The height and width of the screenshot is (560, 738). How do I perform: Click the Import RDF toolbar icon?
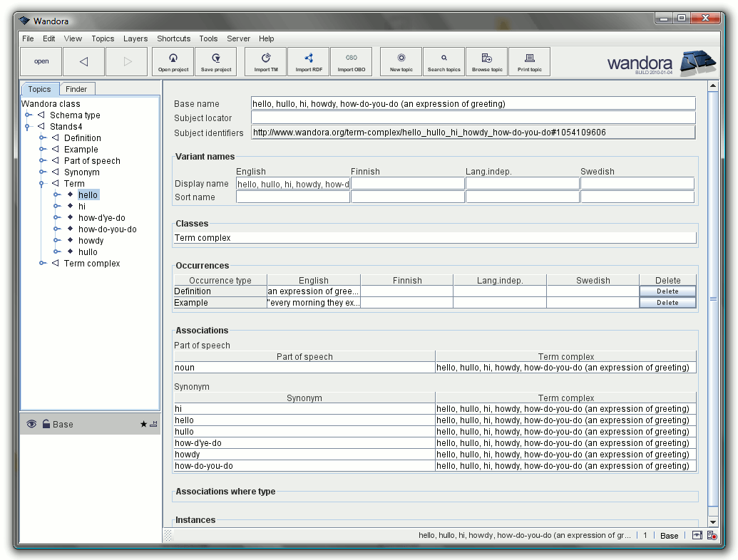pos(308,61)
